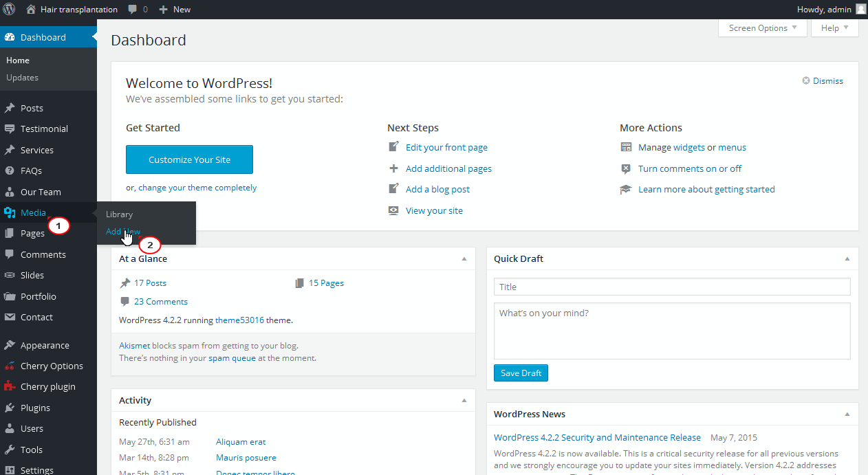Image resolution: width=868 pixels, height=475 pixels.
Task: Click the WordPress logo in admin bar
Action: [x=10, y=9]
